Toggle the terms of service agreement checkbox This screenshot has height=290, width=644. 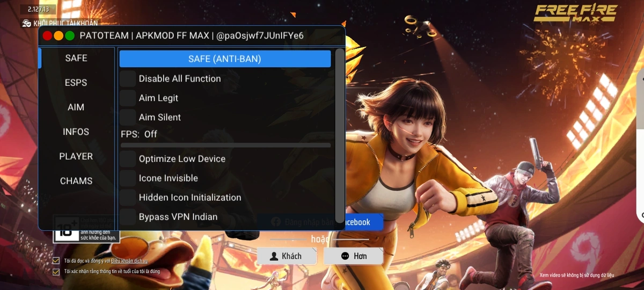[x=56, y=261]
